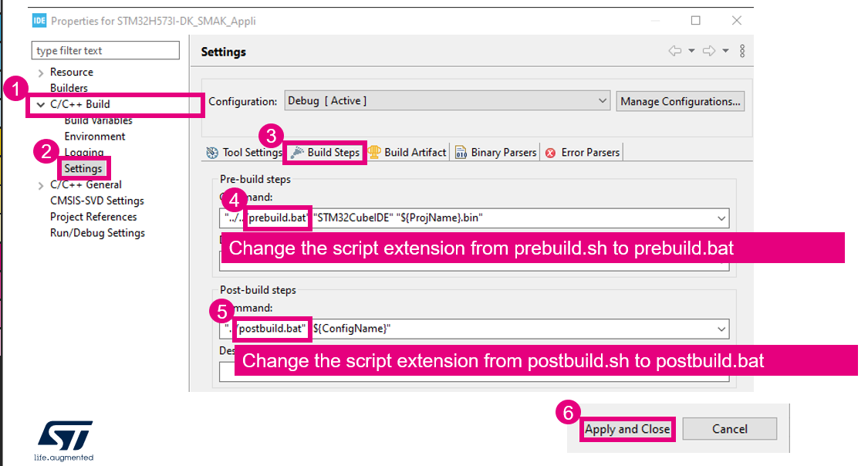
Task: Expand the Resource tree item
Action: (x=39, y=72)
